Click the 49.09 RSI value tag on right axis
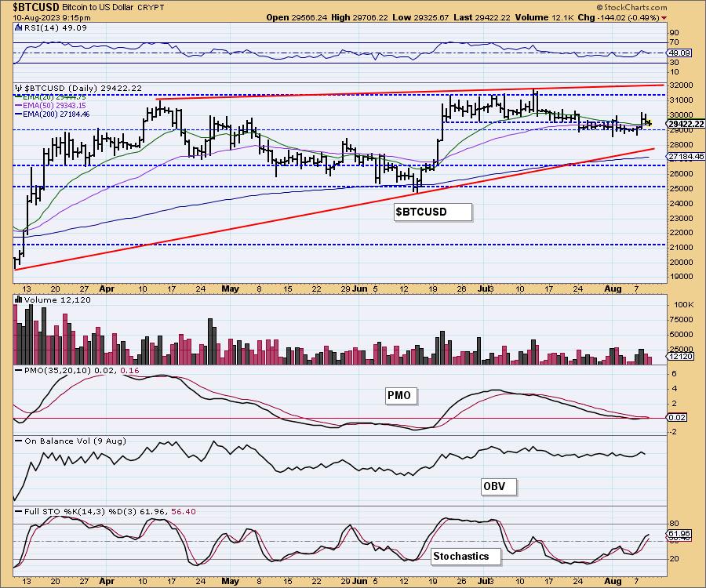 (679, 53)
